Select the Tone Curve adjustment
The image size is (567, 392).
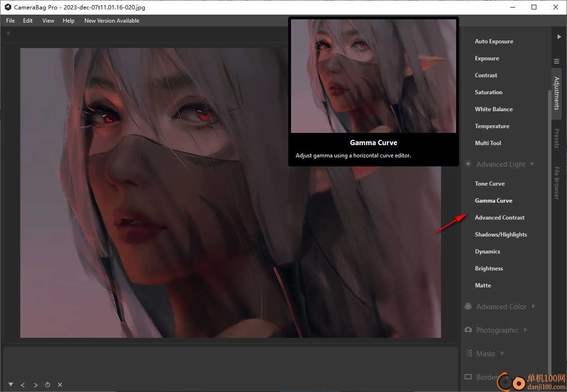[490, 184]
